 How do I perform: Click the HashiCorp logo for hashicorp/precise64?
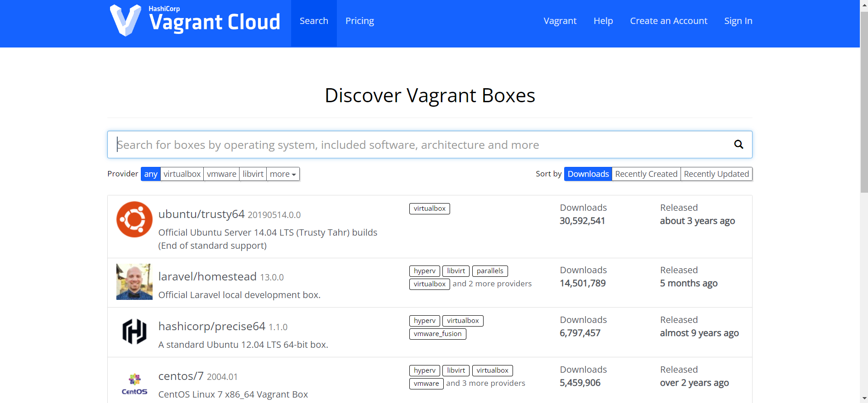tap(134, 332)
